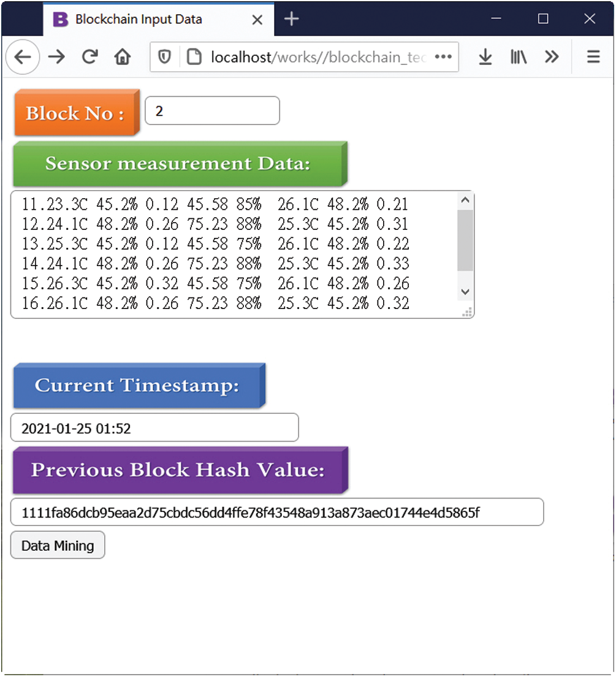Image resolution: width=616 pixels, height=677 pixels.
Task: Click the Previous Block Hash Value field
Action: (x=276, y=512)
